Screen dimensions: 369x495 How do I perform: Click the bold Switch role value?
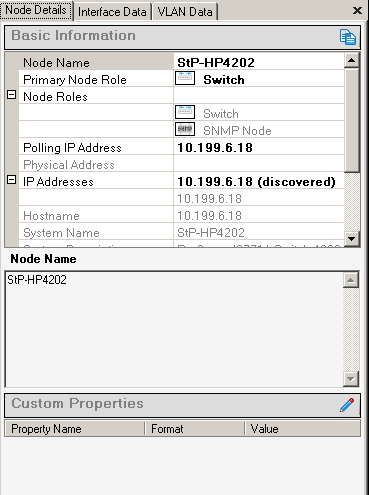click(x=224, y=80)
